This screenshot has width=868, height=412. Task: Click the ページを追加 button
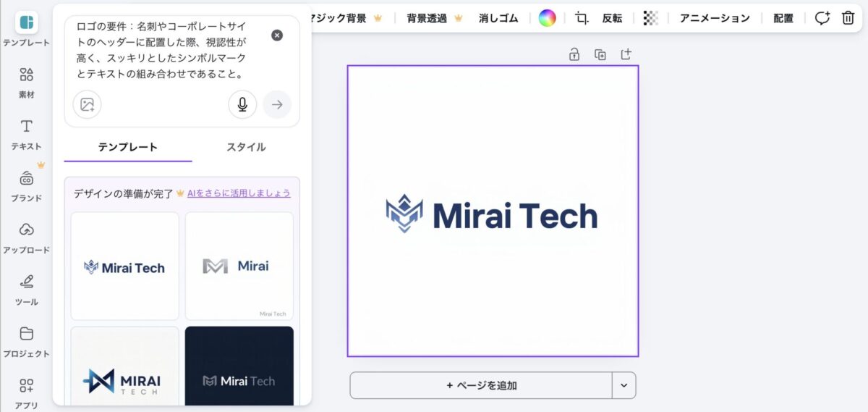point(481,385)
